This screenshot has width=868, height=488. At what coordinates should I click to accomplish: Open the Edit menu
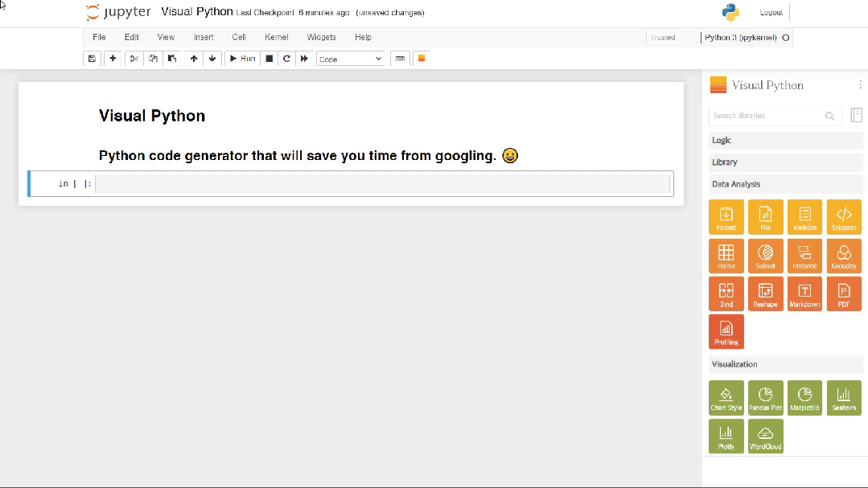(132, 37)
